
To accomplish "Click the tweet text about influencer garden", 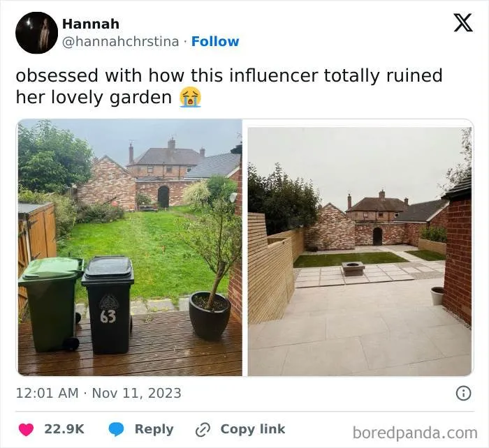I will 229,87.
